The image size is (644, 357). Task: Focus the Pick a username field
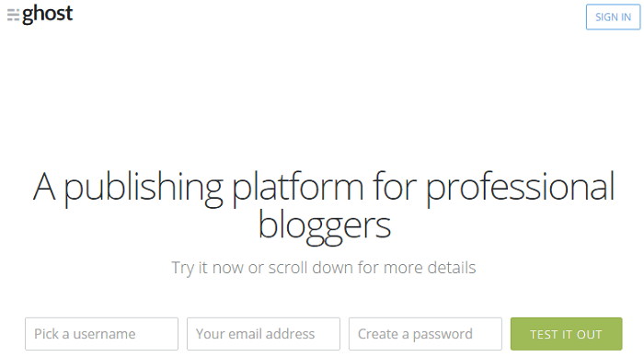[101, 334]
